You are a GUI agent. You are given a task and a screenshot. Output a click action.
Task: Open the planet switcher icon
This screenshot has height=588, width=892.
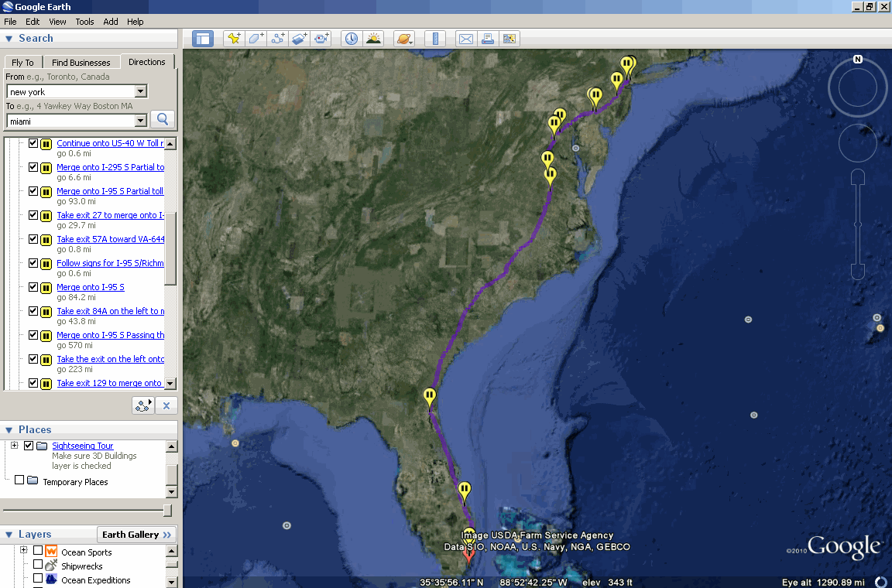(404, 39)
